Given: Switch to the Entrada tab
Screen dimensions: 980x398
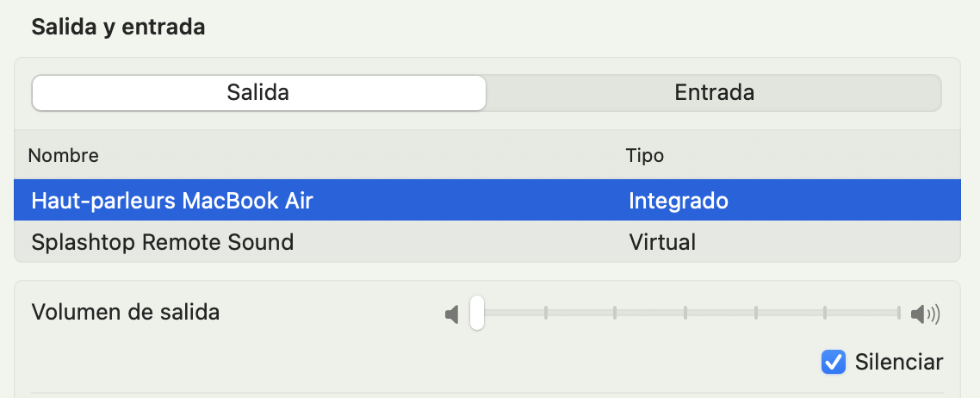Looking at the screenshot, I should pyautogui.click(x=714, y=93).
